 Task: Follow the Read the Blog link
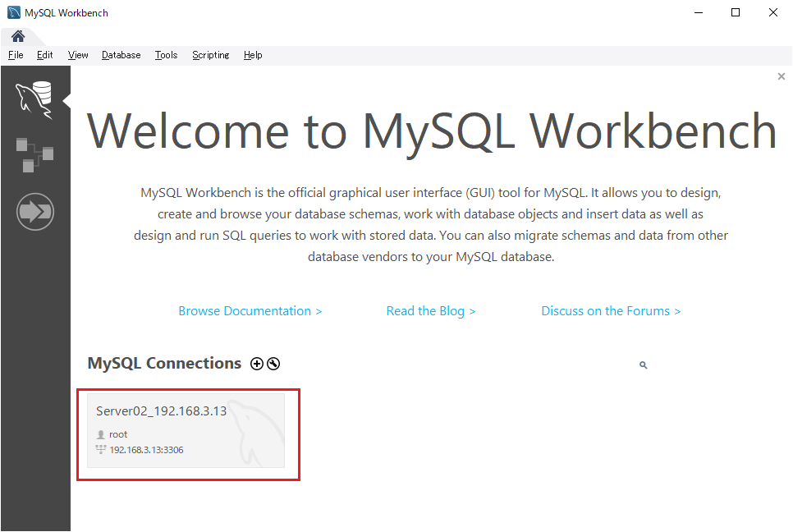[x=431, y=311]
